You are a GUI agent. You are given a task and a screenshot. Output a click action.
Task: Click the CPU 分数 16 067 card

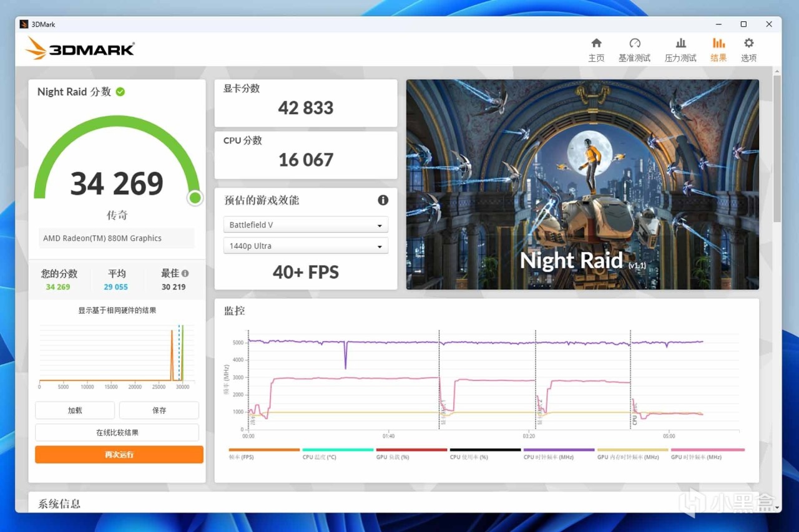(306, 155)
